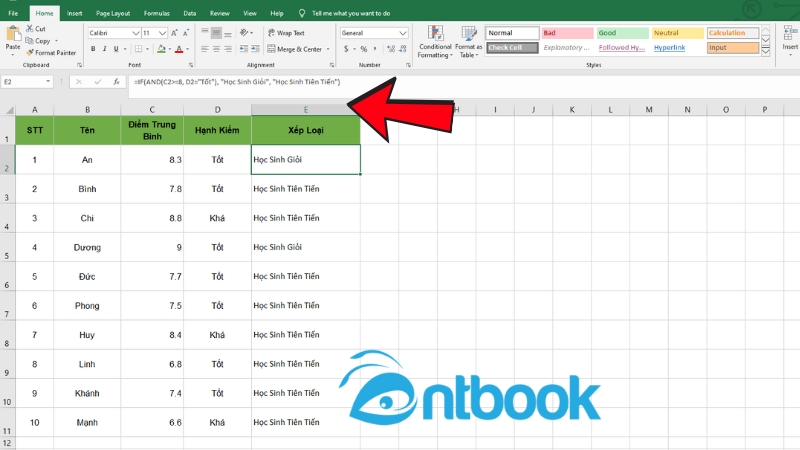Select column E header
Screen dimensions: 800x450
click(306, 110)
